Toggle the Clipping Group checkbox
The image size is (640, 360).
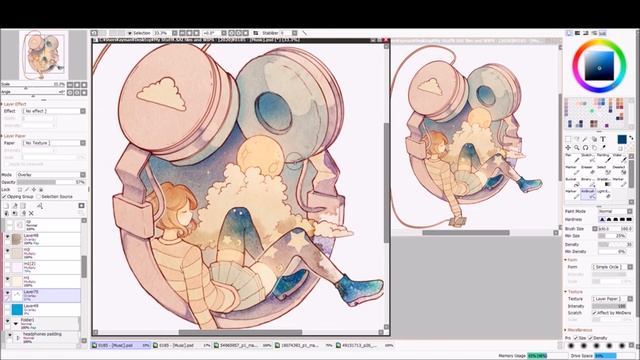coord(4,197)
